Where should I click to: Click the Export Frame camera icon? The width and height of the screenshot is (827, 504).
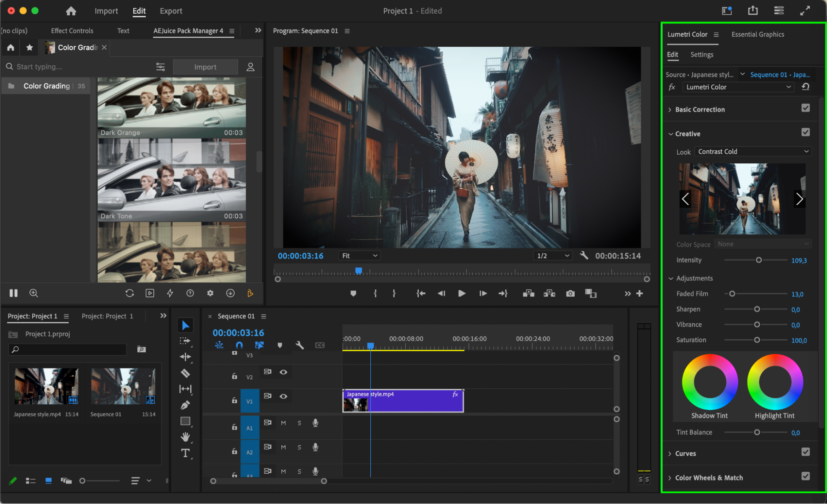(571, 294)
